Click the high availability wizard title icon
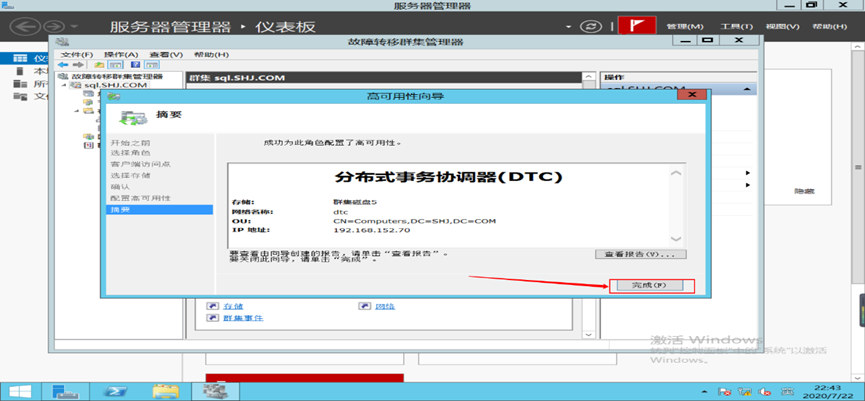Viewport: 865px width, 401px height. (x=114, y=97)
